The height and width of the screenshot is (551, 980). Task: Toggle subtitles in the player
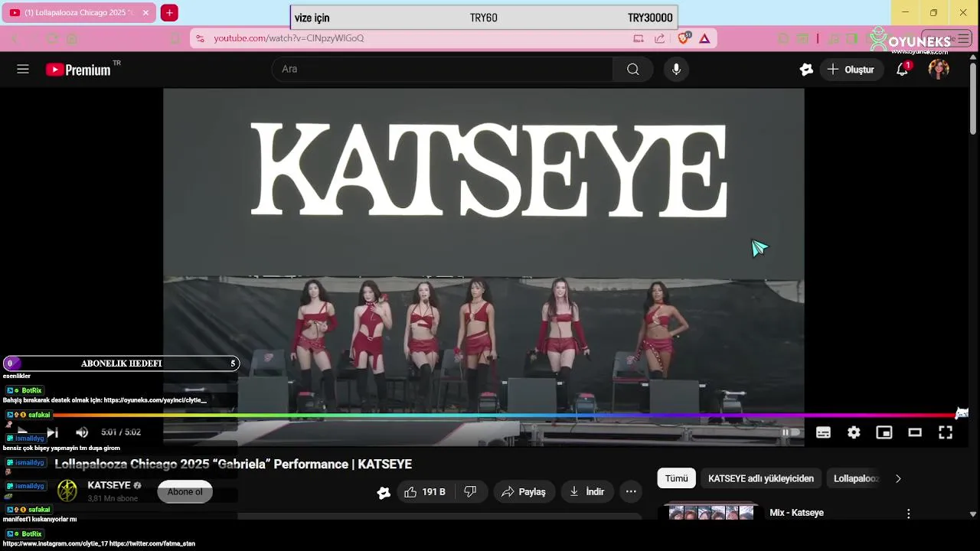[x=823, y=432]
